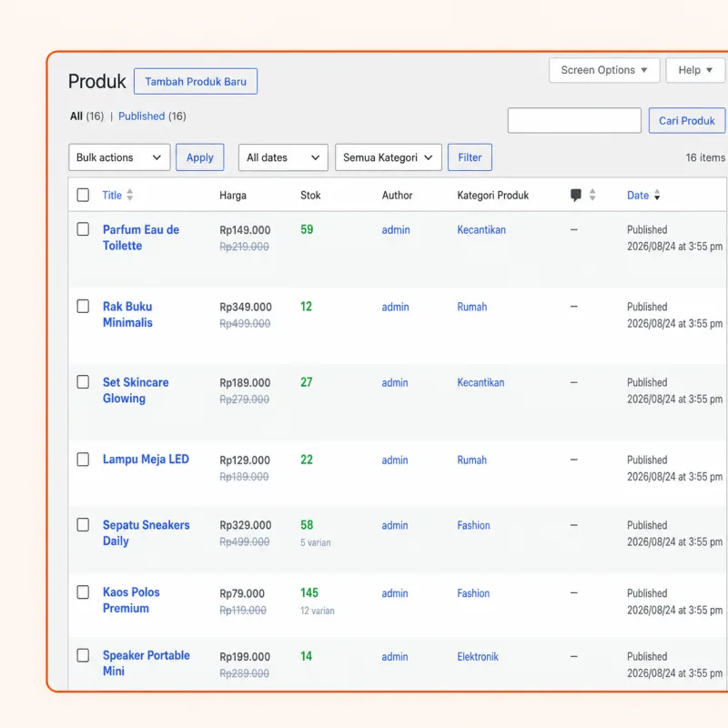728x728 pixels.
Task: Show All products view
Action: 76,116
